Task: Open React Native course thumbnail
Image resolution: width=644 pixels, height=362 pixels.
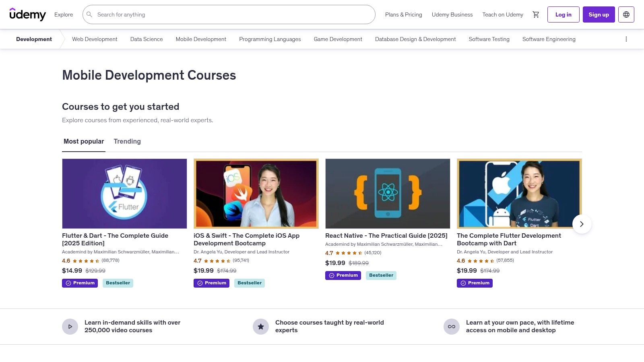Action: pyautogui.click(x=388, y=193)
